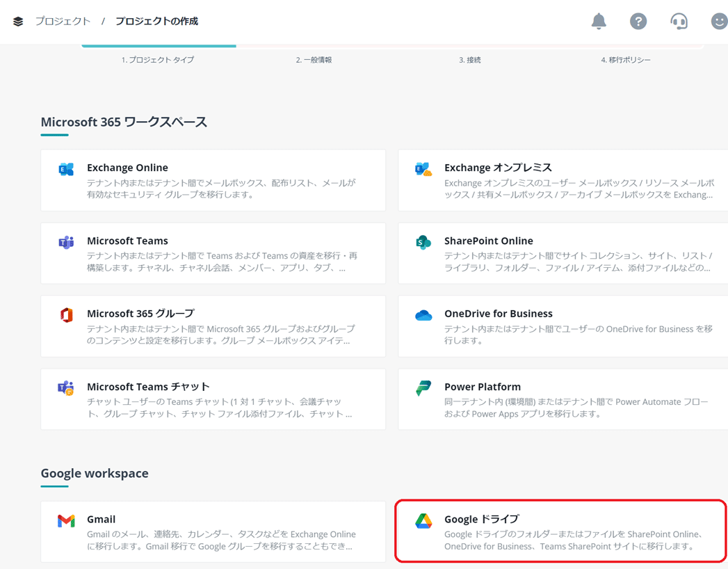Click the Gmail envelope icon
The height and width of the screenshot is (569, 728).
point(66,521)
